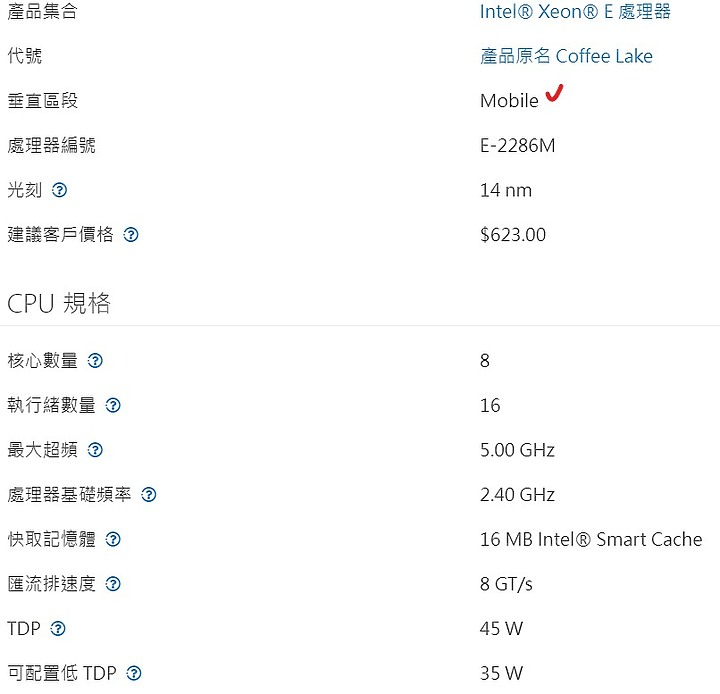Open the 最大超頻 help tooltip icon
The image size is (720, 694).
95,450
